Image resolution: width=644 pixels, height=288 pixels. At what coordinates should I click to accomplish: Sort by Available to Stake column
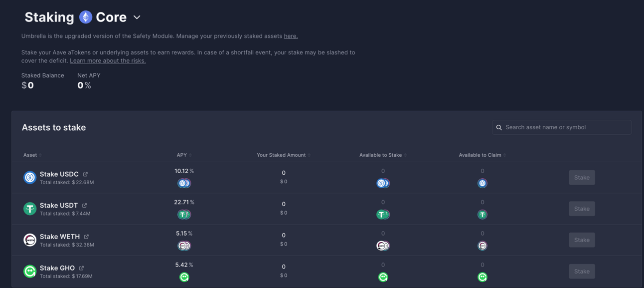pos(383,155)
